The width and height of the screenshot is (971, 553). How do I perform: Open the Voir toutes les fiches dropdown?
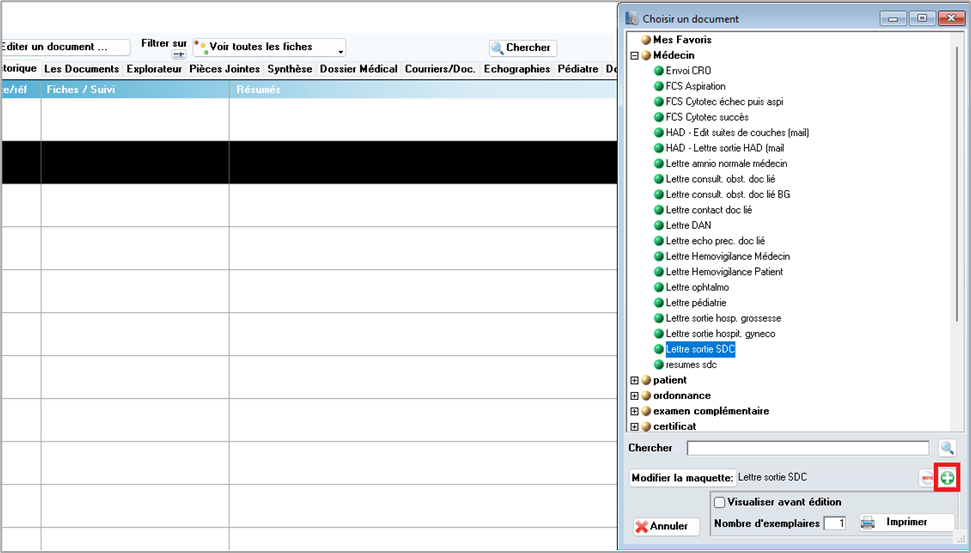(x=269, y=47)
